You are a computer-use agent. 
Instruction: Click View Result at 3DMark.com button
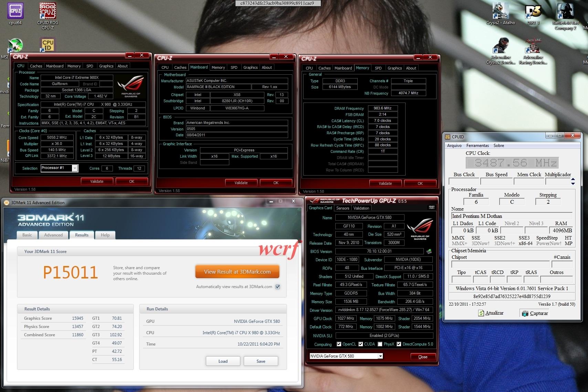pyautogui.click(x=237, y=272)
